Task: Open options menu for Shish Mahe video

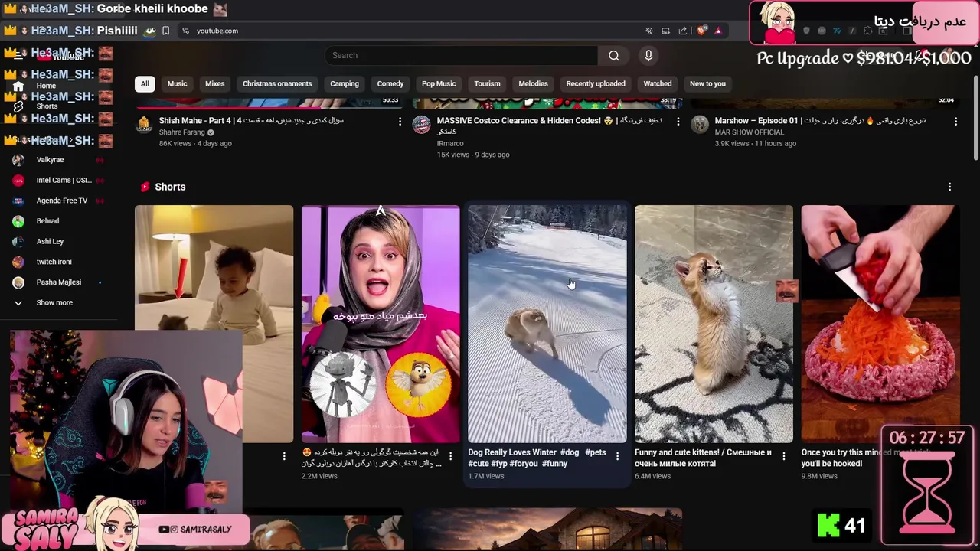Action: point(400,122)
